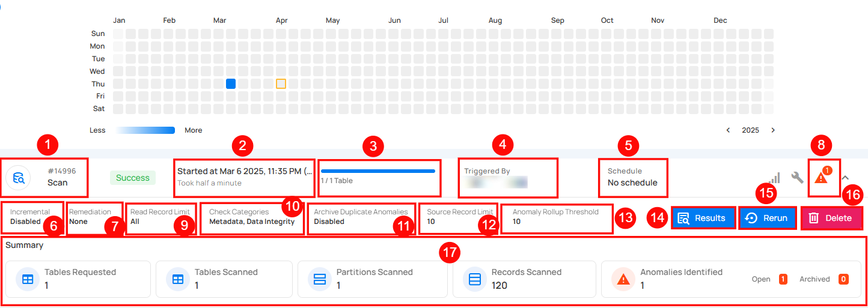Click the Tables Scanned summary icon

tap(178, 279)
